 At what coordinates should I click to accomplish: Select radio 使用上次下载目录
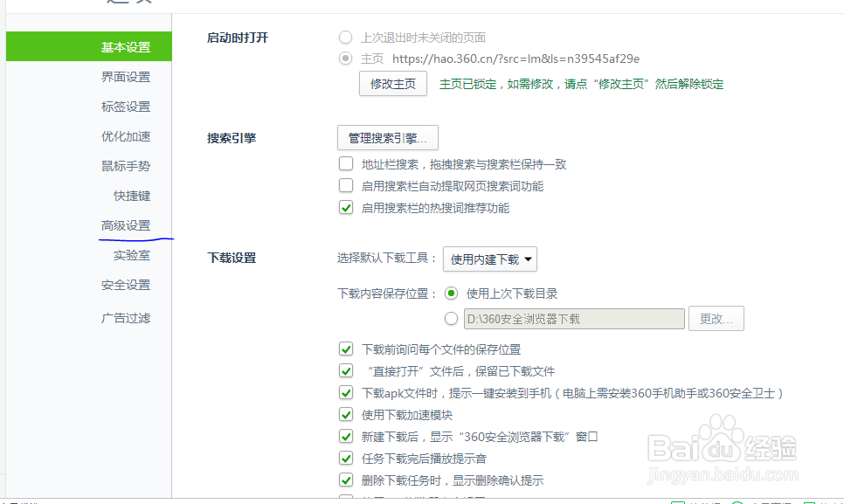pyautogui.click(x=451, y=293)
